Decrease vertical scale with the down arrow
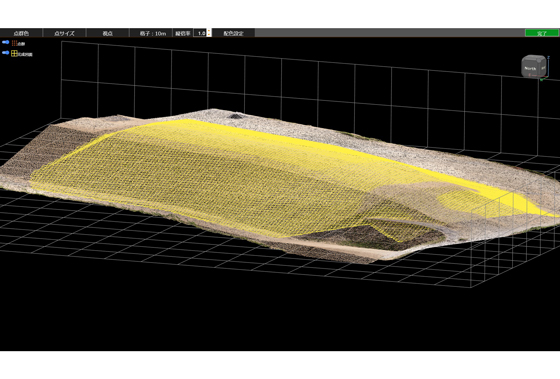Image resolution: width=560 pixels, height=379 pixels. [209, 35]
